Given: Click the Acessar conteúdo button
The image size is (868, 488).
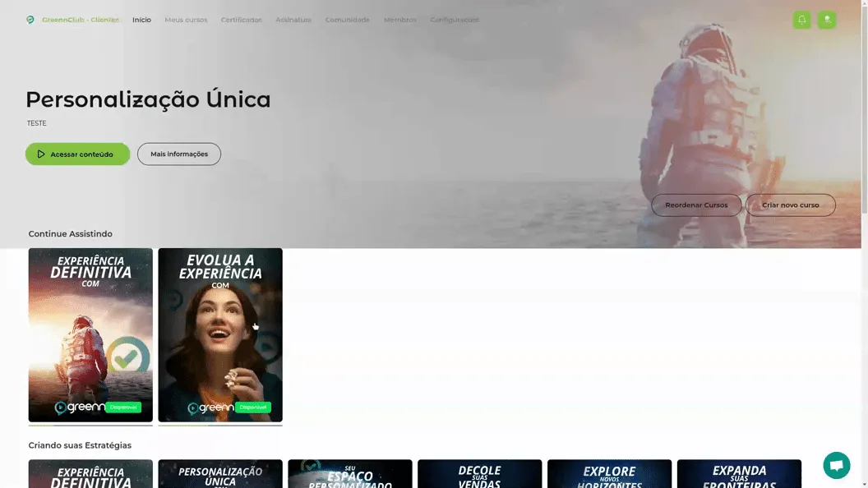Looking at the screenshot, I should (x=77, y=154).
